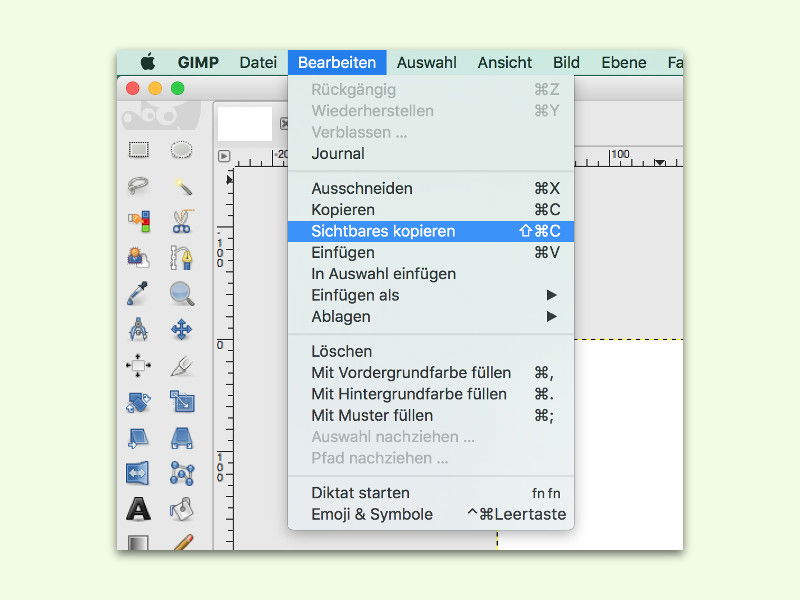This screenshot has width=800, height=600.
Task: Choose Mit Vordergrundfarbe füllen
Action: [431, 373]
